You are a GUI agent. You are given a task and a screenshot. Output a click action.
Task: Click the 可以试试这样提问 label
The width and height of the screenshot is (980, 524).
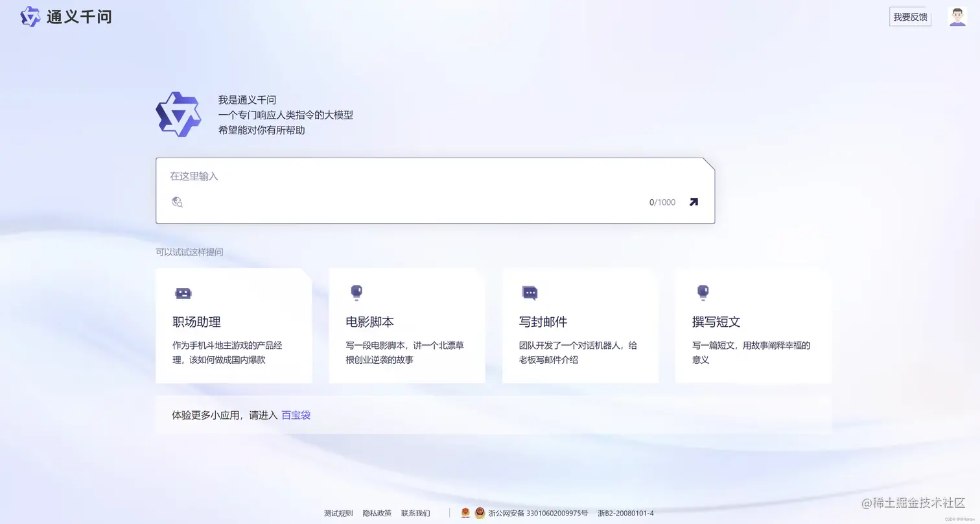coord(189,252)
